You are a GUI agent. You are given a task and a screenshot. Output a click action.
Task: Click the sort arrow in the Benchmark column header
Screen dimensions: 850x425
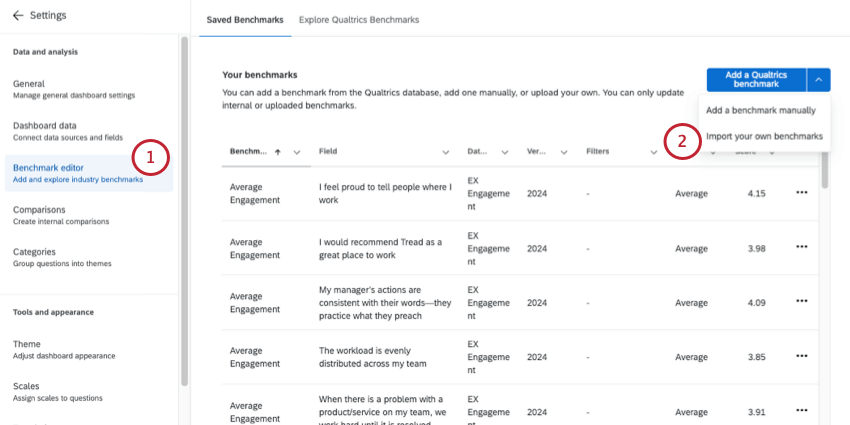coord(278,152)
